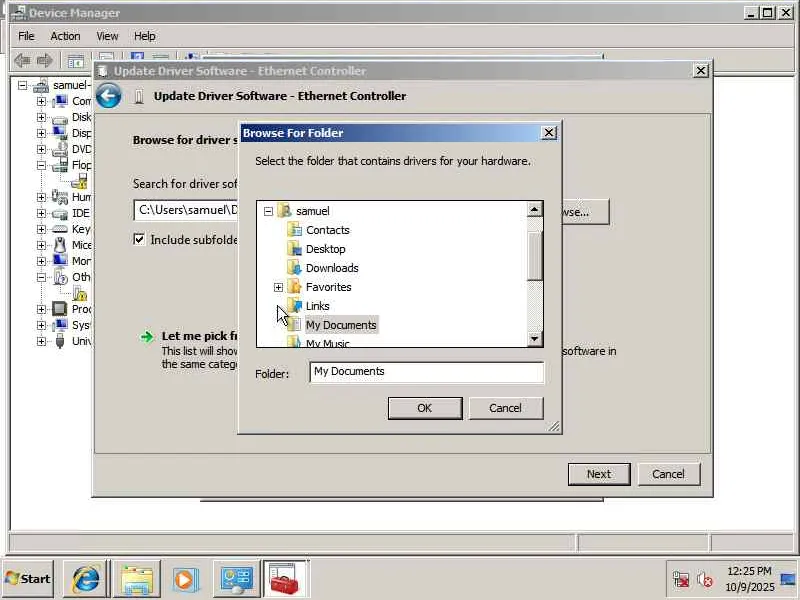Open Internet Explorer from the taskbar

pos(85,579)
